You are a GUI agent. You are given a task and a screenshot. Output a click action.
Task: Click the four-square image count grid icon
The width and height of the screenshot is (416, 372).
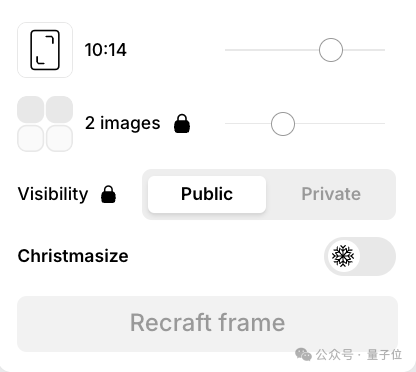45,124
